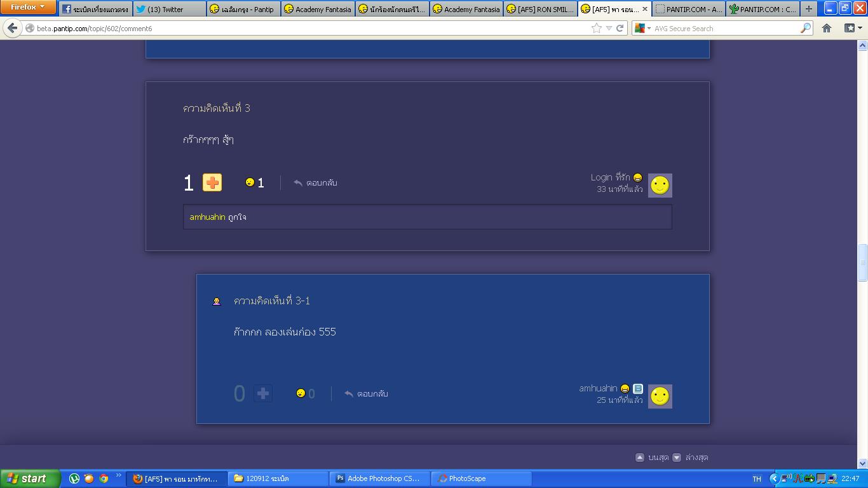Screen dimensions: 868x488
Task: Click the search magnifier icon
Action: click(x=806, y=28)
